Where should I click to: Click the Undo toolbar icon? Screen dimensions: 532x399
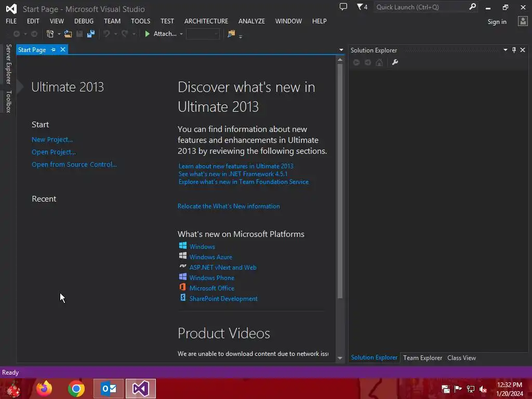click(x=107, y=34)
